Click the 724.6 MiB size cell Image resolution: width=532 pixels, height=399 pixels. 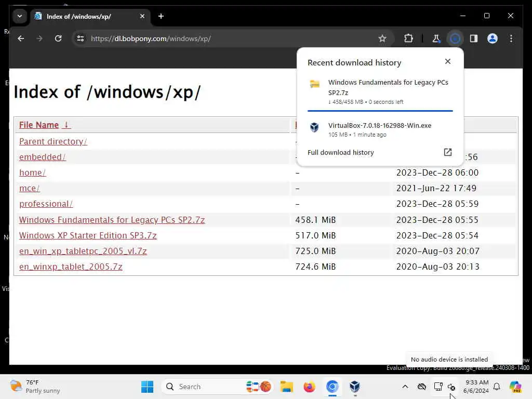(x=315, y=267)
